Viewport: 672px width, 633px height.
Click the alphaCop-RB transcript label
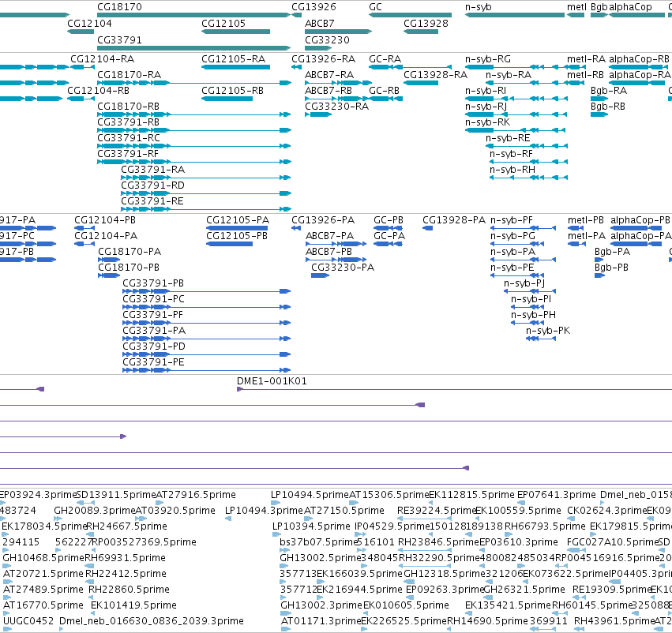coord(640,58)
